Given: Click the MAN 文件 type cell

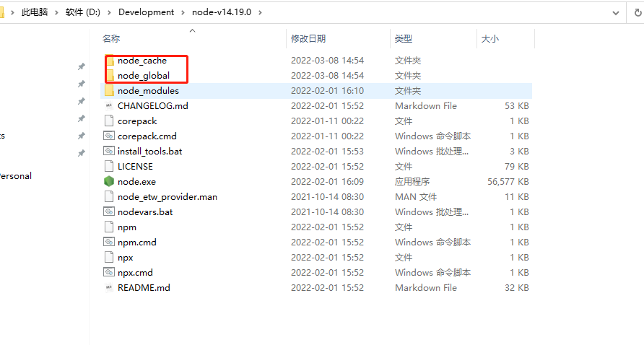Looking at the screenshot, I should click(416, 197).
